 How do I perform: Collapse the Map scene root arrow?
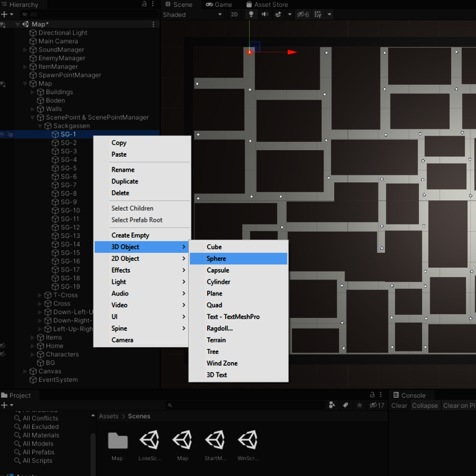(x=17, y=24)
